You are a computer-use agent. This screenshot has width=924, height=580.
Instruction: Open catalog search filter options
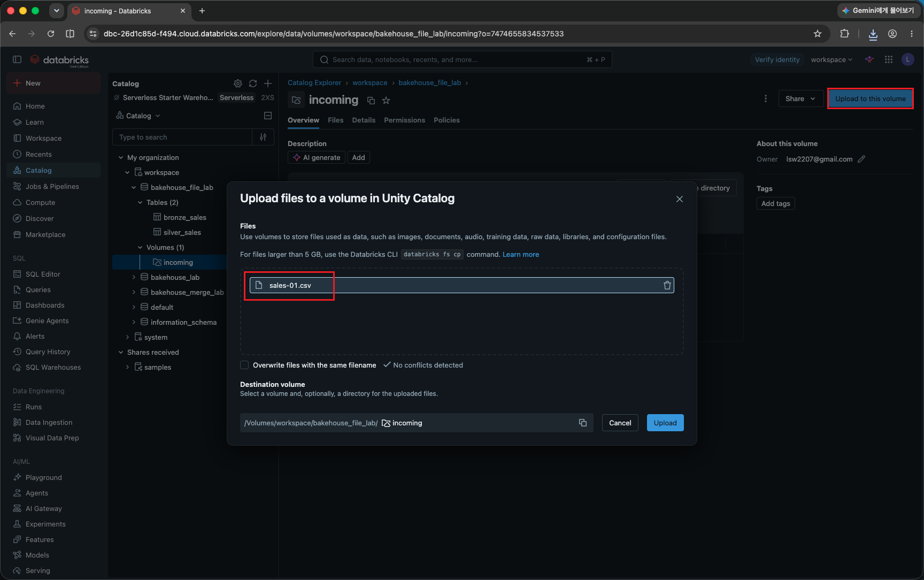click(x=263, y=137)
